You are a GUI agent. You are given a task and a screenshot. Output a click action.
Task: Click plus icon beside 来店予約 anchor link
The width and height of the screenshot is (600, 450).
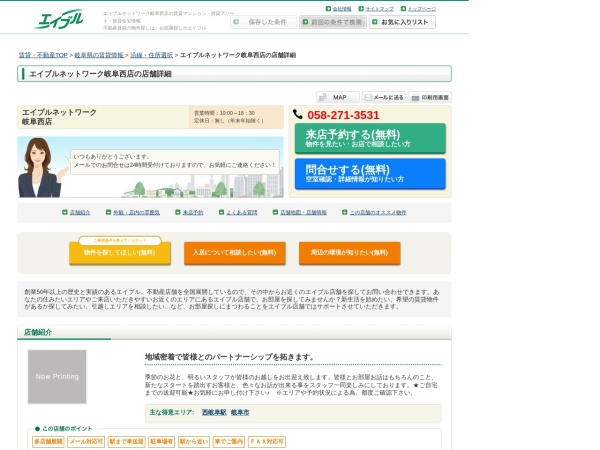pos(178,212)
